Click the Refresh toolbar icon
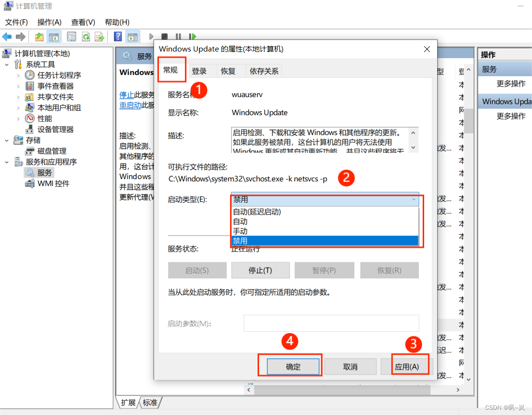Image resolution: width=532 pixels, height=415 pixels. [x=86, y=37]
